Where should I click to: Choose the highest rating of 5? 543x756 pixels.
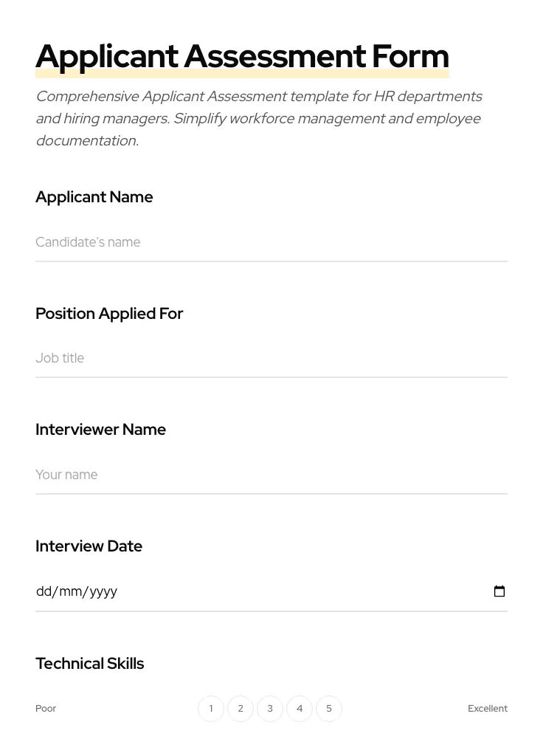(x=329, y=708)
